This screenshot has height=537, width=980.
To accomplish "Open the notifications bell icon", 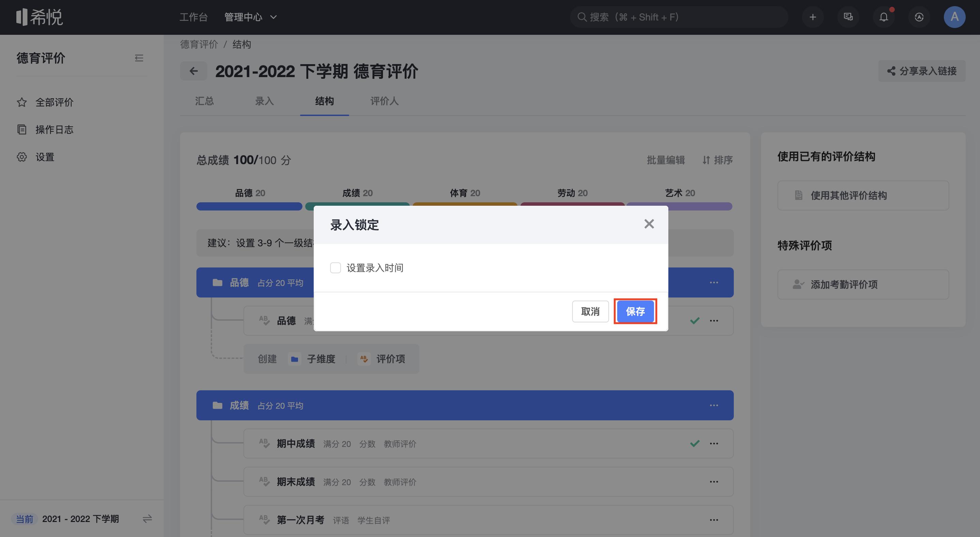I will point(884,17).
